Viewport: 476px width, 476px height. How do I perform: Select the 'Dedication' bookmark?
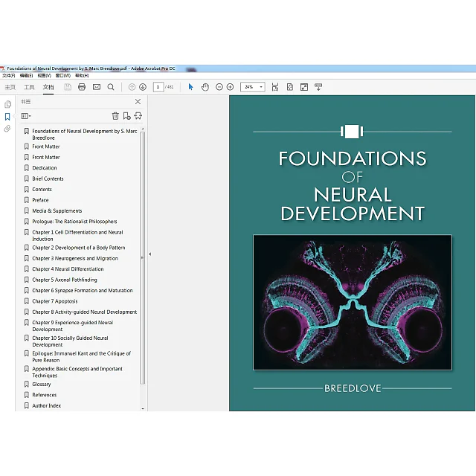pos(45,168)
